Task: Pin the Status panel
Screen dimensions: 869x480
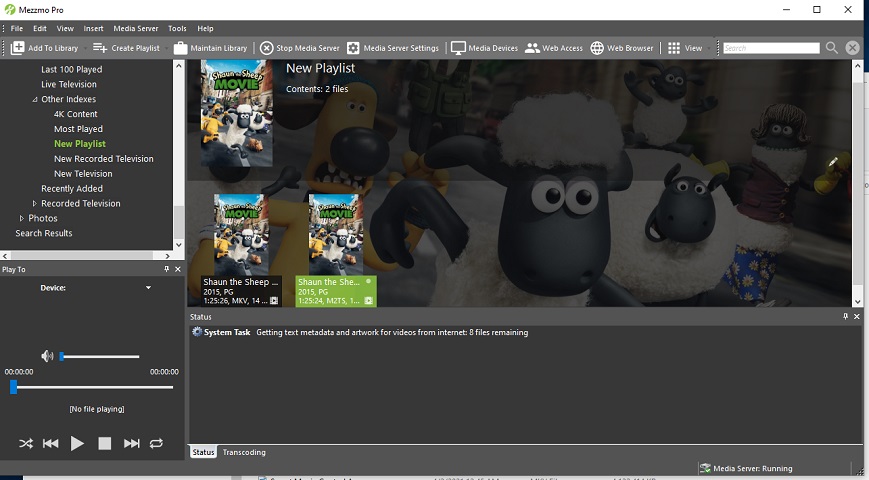Action: pos(845,316)
